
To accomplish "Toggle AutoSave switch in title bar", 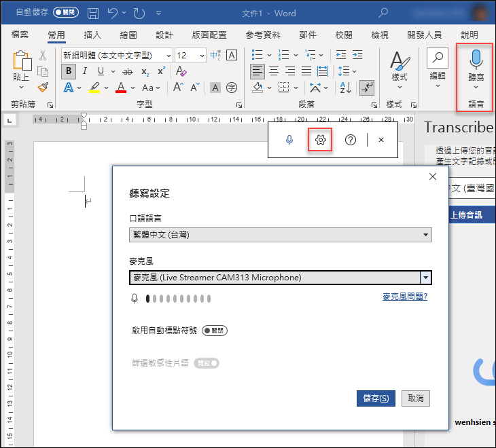I will (x=66, y=12).
